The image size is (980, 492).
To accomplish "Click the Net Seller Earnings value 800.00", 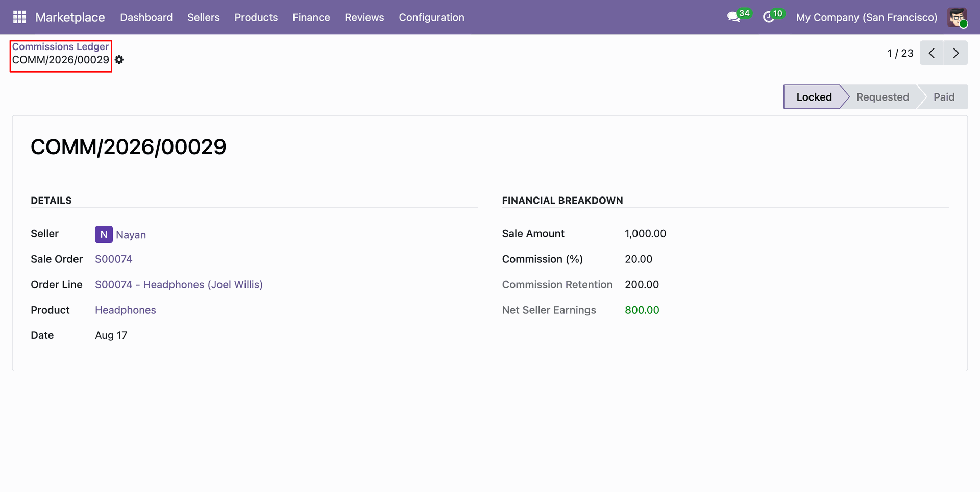I will (x=642, y=310).
